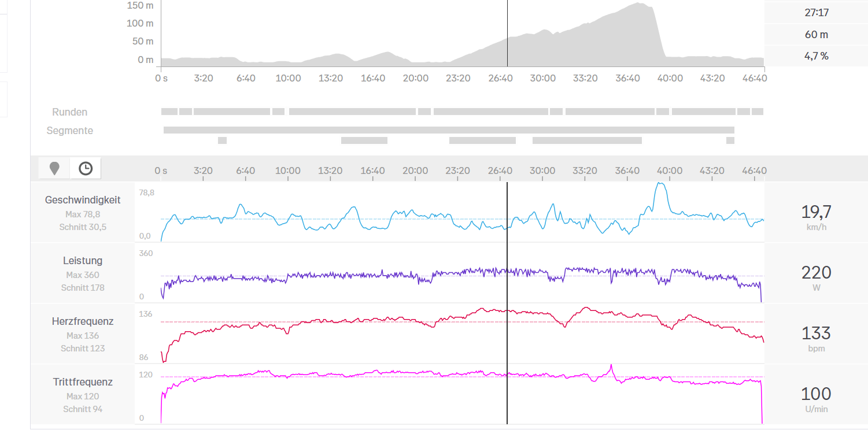Select the segment bar spanning 23:20 to 27:30
Viewport: 868px width, 441px height.
(482, 140)
